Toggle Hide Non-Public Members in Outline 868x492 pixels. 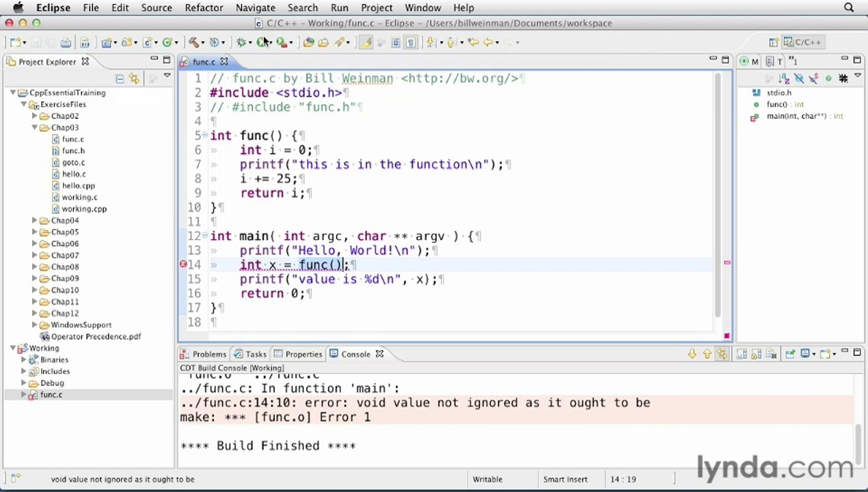[828, 79]
